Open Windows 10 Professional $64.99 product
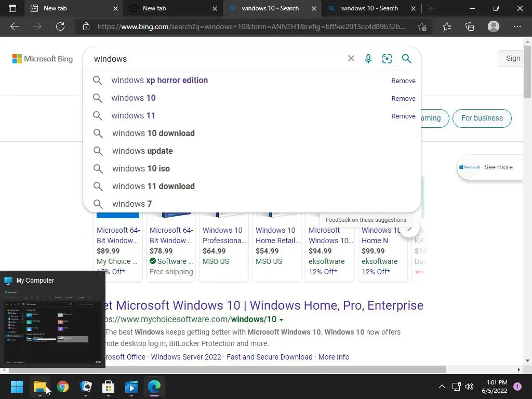Image resolution: width=532 pixels, height=399 pixels. click(x=224, y=246)
